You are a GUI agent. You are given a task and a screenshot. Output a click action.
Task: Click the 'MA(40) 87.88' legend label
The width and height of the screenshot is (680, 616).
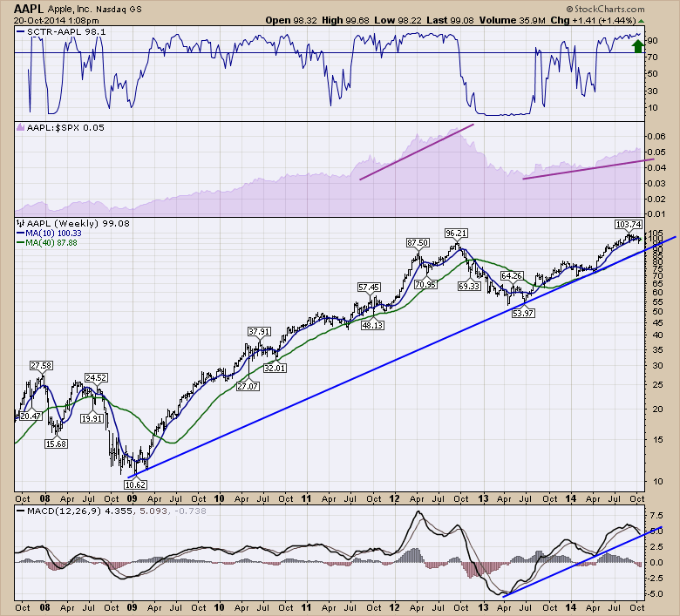(51, 243)
